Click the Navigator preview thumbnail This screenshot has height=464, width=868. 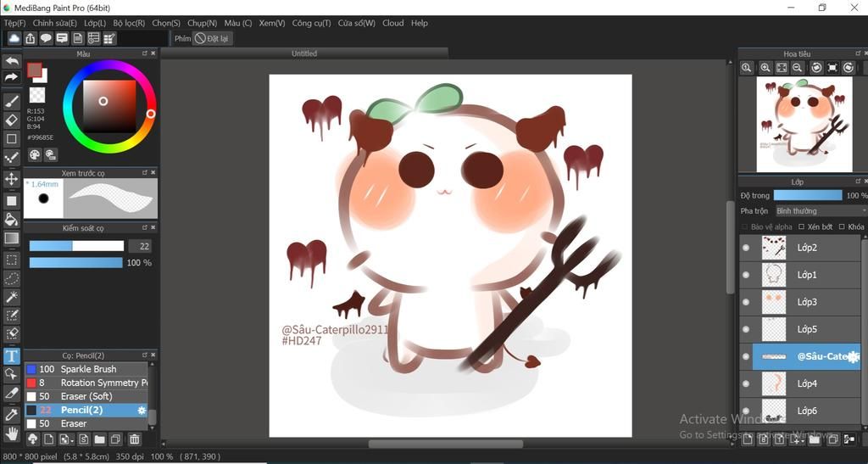(804, 125)
